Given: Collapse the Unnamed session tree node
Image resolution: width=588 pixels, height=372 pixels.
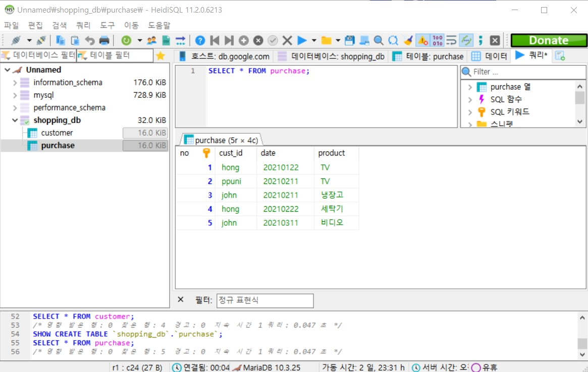Looking at the screenshot, I should click(7, 70).
